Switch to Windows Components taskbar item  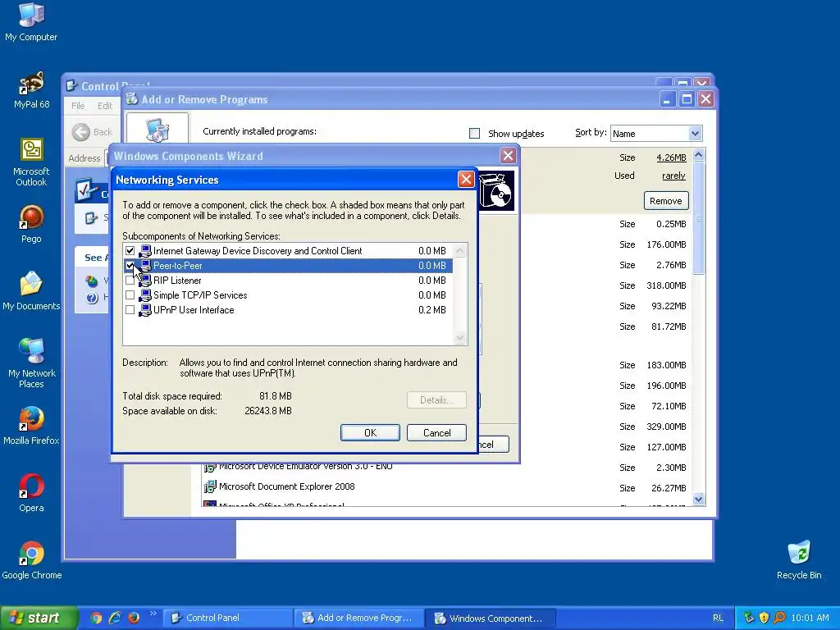[491, 618]
